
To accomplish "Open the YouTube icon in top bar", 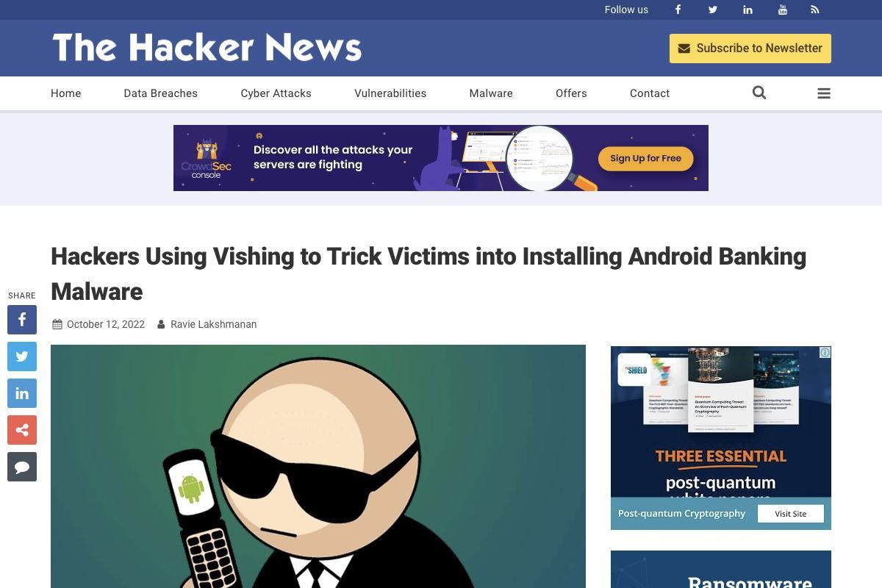I will pos(783,10).
